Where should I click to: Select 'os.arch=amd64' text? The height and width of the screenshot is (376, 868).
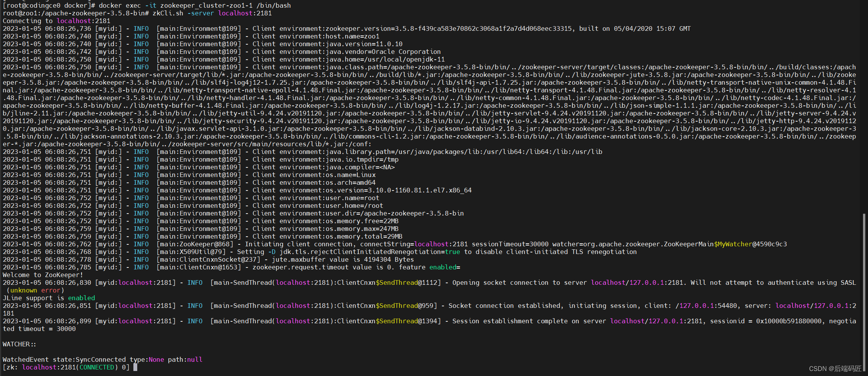(x=351, y=182)
